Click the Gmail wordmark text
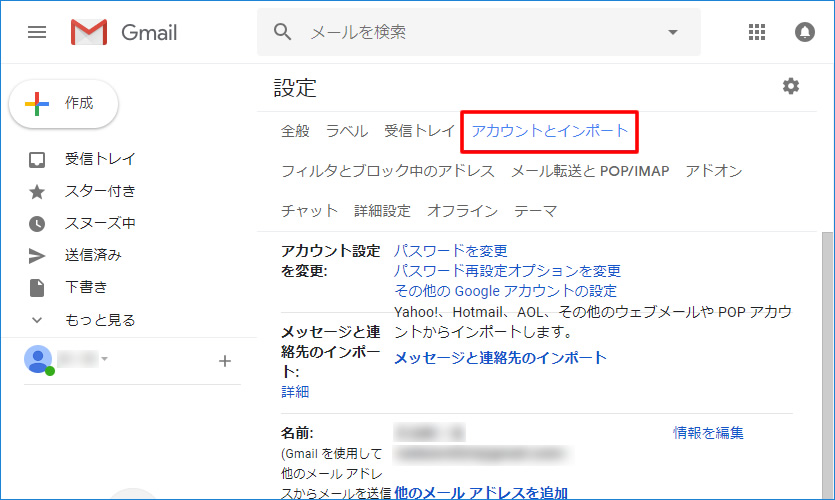The width and height of the screenshot is (835, 500). [149, 33]
